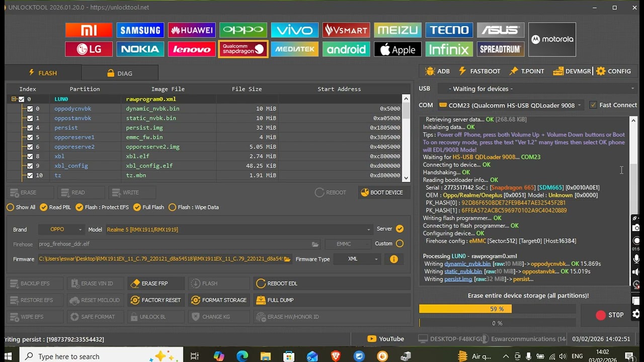Viewport: 644px width, 362px height.
Task: Open YouTube link in status bar
Action: coord(385,339)
